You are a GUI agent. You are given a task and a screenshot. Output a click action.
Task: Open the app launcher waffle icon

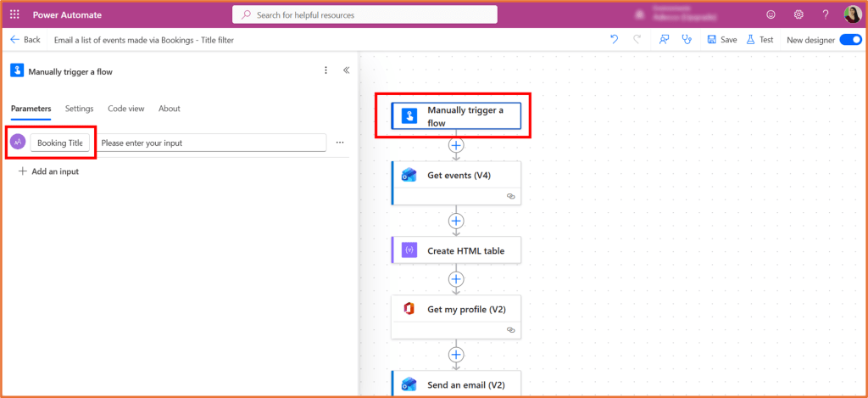(15, 15)
